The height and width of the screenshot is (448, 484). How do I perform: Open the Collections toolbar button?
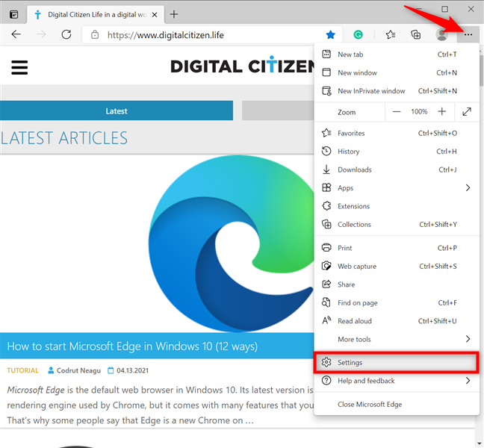tap(415, 34)
